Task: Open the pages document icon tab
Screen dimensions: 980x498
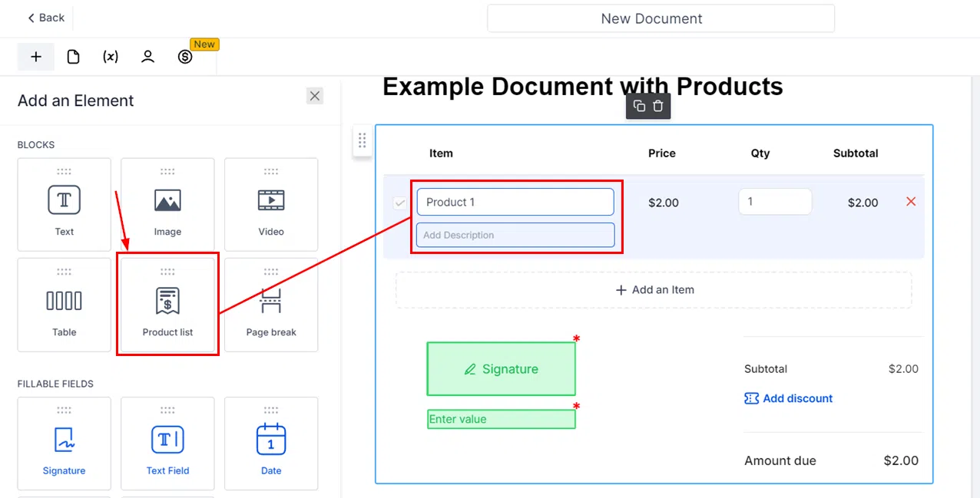Action: [x=74, y=57]
